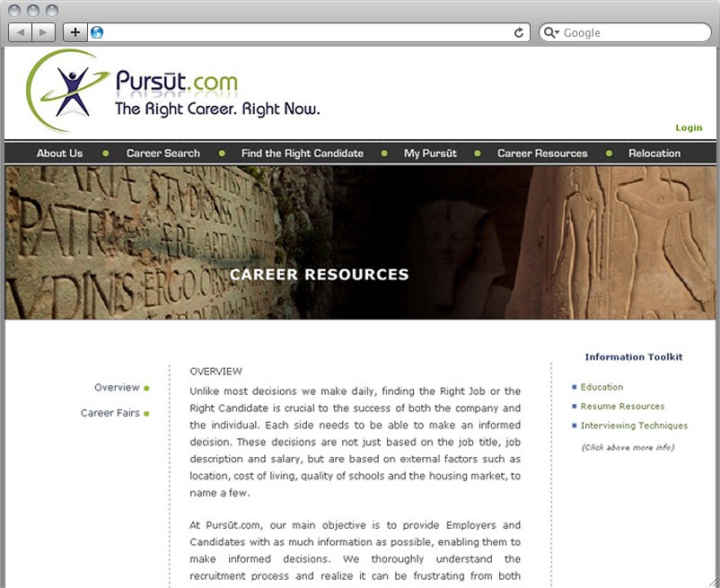Click inside the browser address field
Viewport: 720px width, 588px height.
tap(305, 32)
